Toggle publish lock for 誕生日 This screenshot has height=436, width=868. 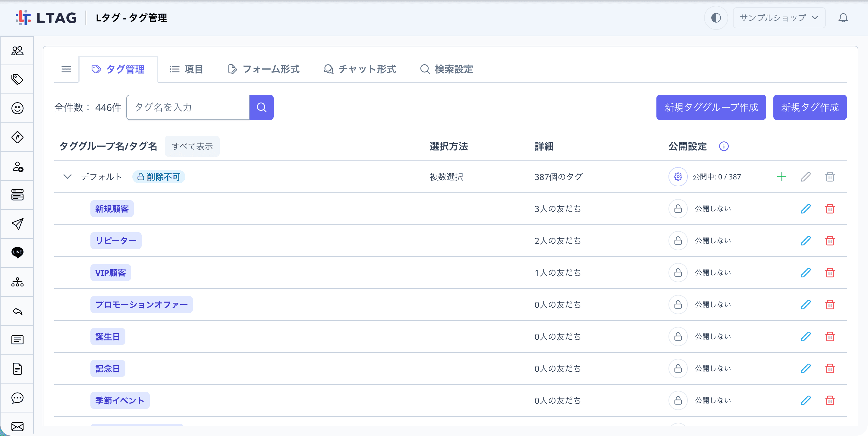pos(678,336)
